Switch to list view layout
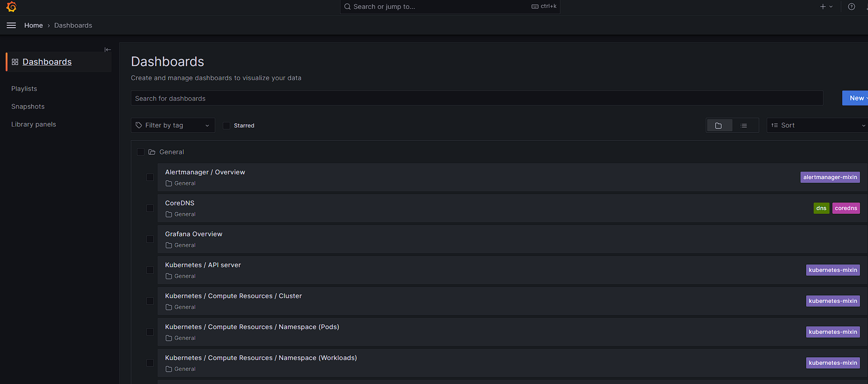 [x=744, y=125]
